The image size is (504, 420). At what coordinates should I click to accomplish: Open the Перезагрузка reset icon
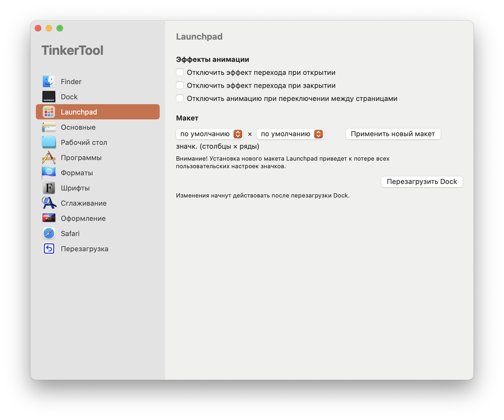(49, 249)
